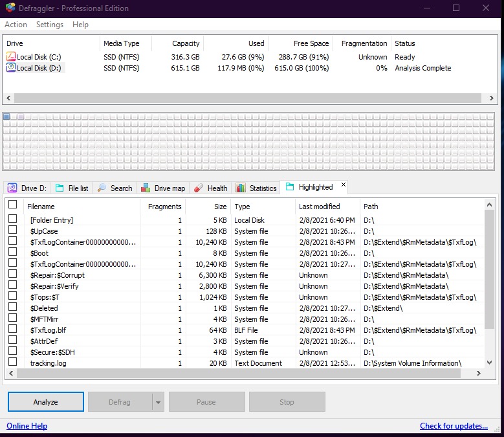
Task: Open the Action menu
Action: click(16, 25)
